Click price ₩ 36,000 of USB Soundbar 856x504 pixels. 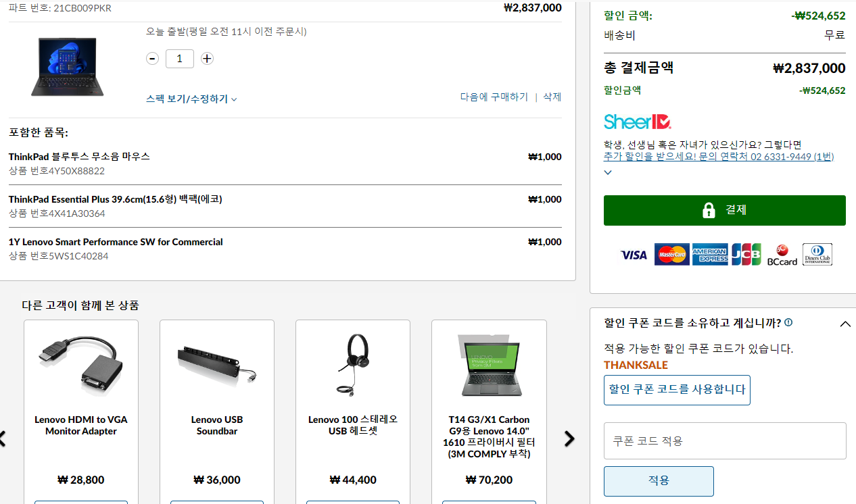[217, 480]
